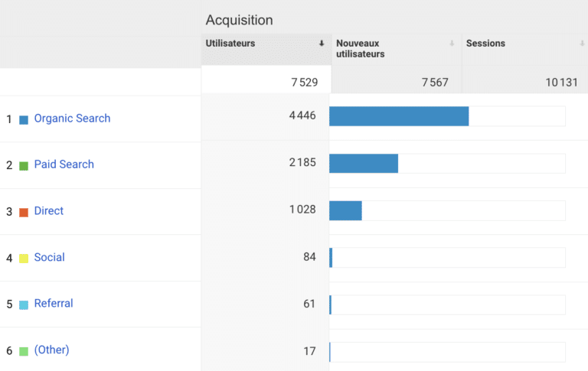Click the blue square beside Organic Search
Image resolution: width=588 pixels, height=371 pixels.
tap(24, 119)
